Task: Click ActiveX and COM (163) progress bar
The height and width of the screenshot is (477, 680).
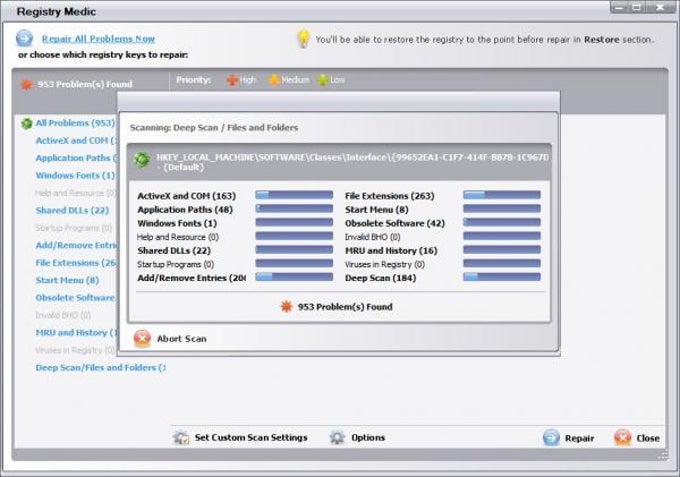Action: [294, 195]
